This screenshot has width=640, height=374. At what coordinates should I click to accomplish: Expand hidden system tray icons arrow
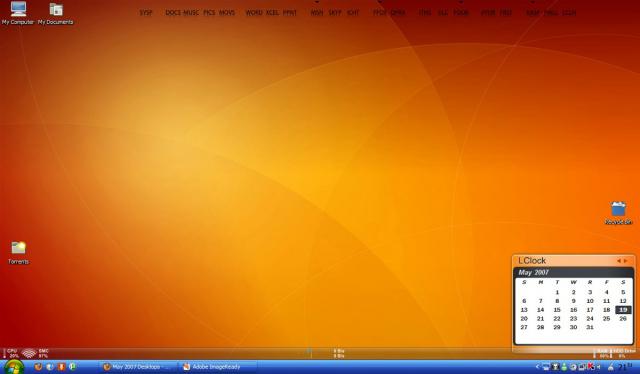(x=538, y=367)
